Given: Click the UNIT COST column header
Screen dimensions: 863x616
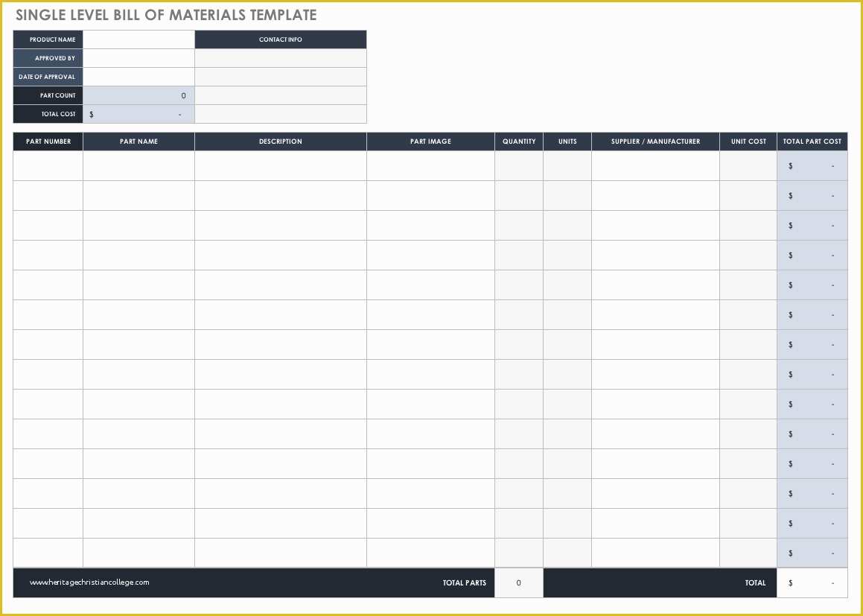Looking at the screenshot, I should tap(748, 142).
